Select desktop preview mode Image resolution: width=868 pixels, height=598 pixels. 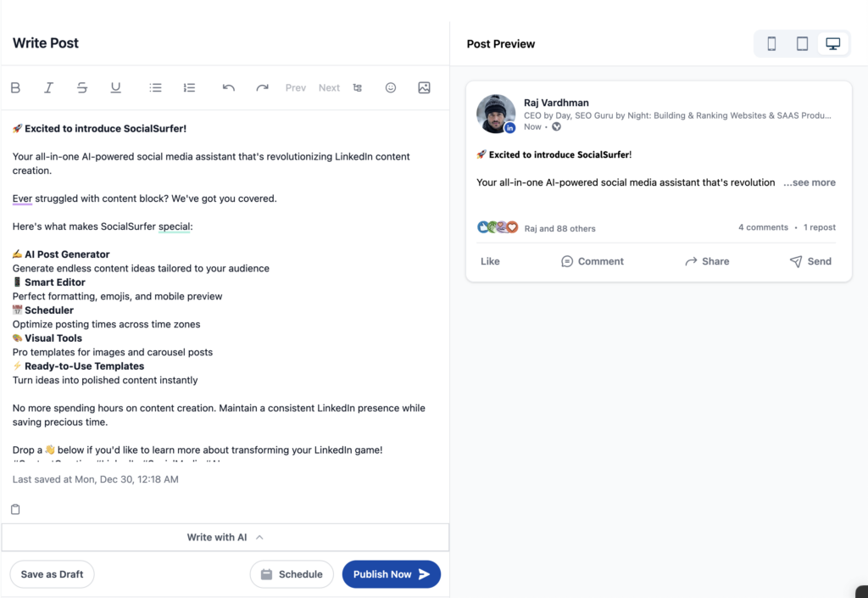(x=832, y=43)
